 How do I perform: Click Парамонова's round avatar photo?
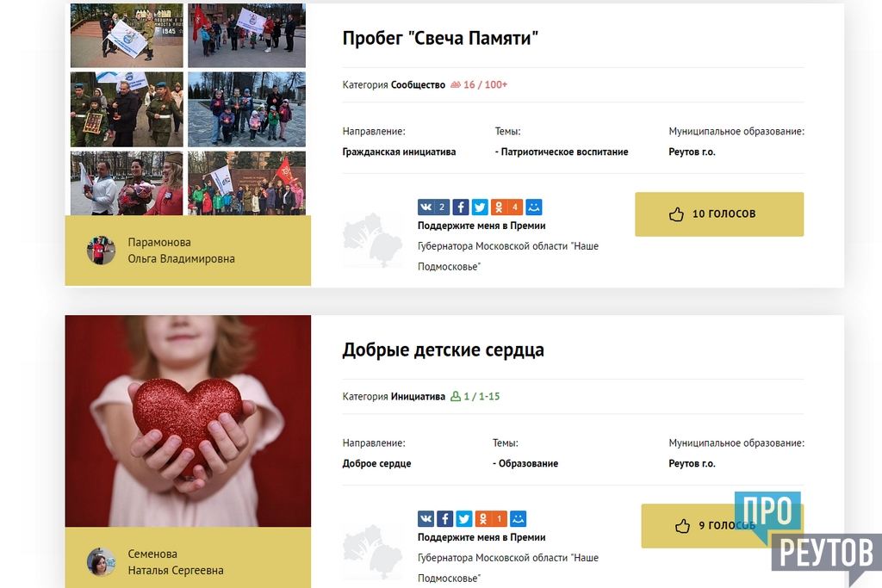point(102,251)
